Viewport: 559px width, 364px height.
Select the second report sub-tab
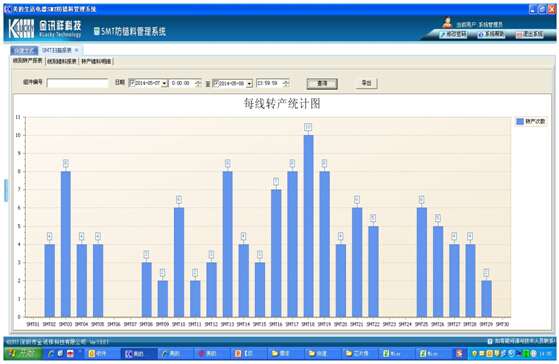tap(62, 61)
